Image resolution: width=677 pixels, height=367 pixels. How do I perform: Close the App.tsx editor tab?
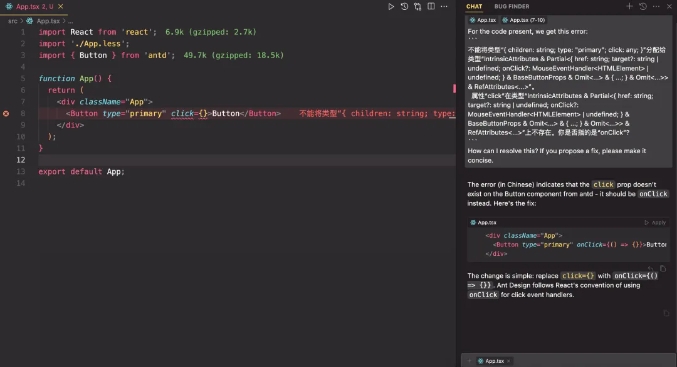point(60,6)
